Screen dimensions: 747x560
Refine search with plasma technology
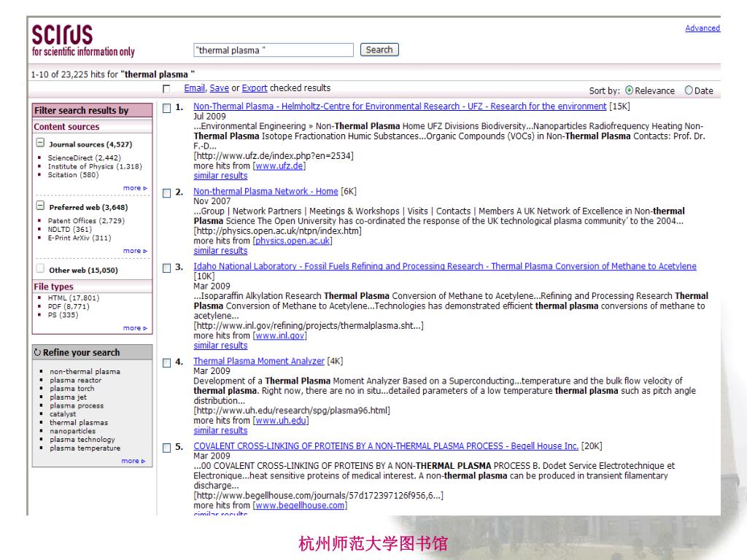pyautogui.click(x=82, y=440)
